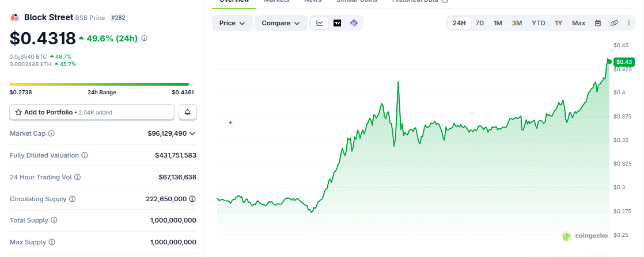This screenshot has width=644, height=257.
Task: Copy chart link with chain icon
Action: [x=614, y=23]
